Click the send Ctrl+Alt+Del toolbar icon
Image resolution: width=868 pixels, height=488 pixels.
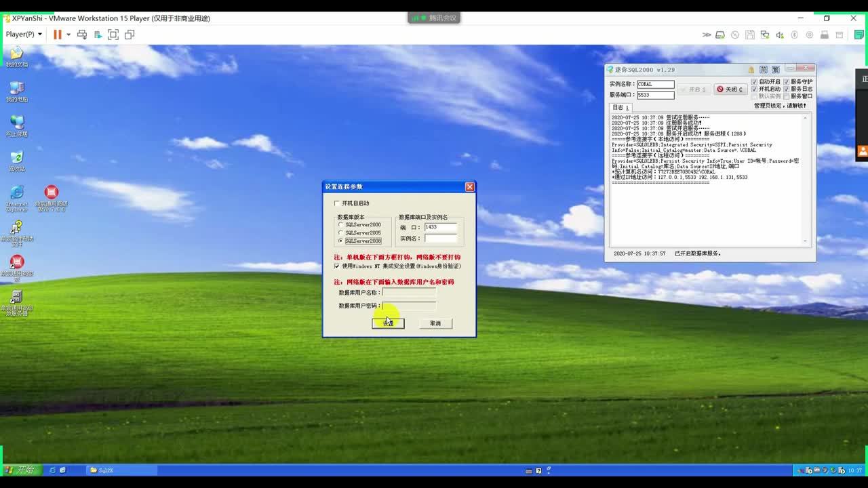pos(82,34)
